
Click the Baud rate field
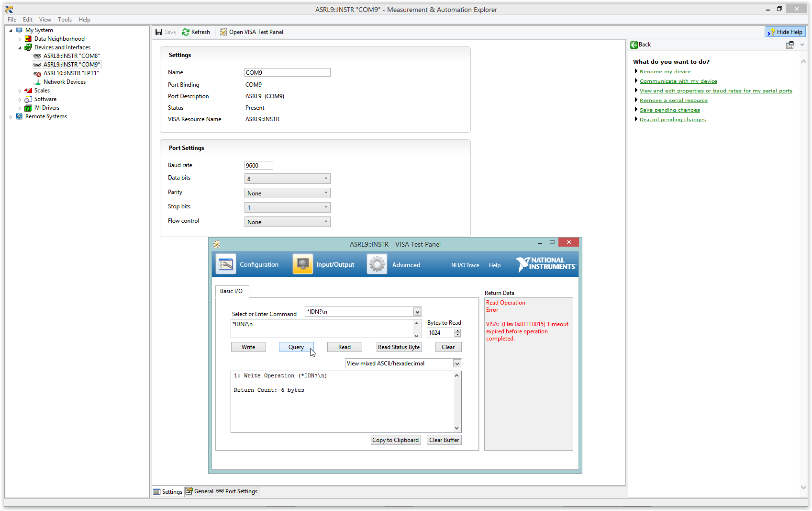click(258, 165)
